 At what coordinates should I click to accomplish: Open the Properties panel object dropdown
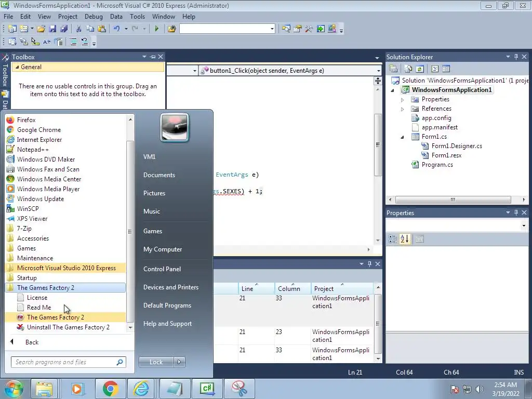[524, 225]
